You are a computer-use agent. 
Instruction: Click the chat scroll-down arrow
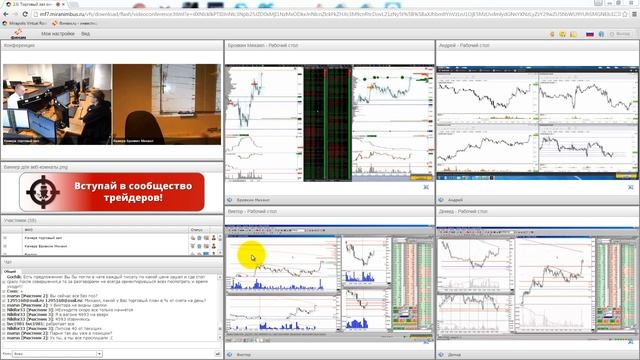click(220, 338)
